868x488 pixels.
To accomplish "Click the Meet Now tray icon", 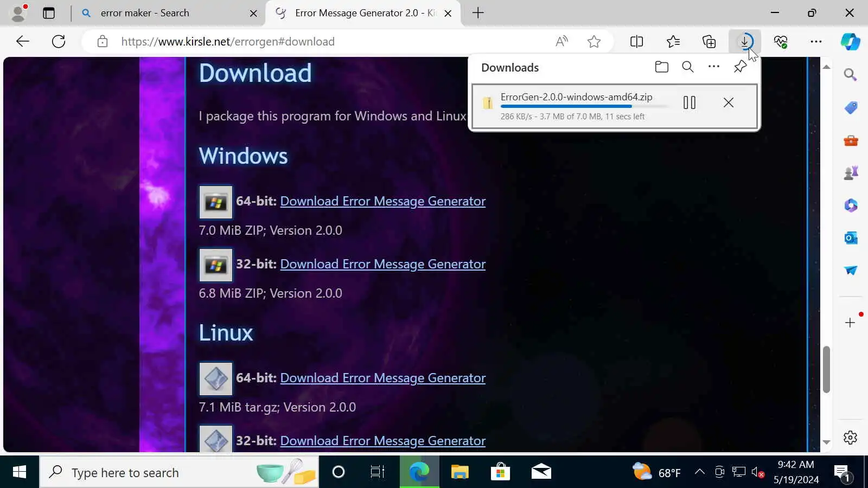I will click(x=719, y=472).
